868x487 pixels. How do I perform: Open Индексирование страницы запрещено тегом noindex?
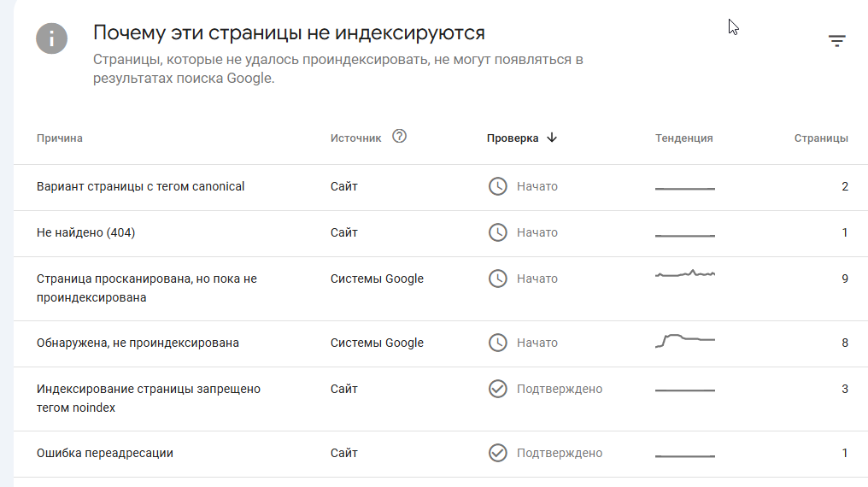coord(149,398)
